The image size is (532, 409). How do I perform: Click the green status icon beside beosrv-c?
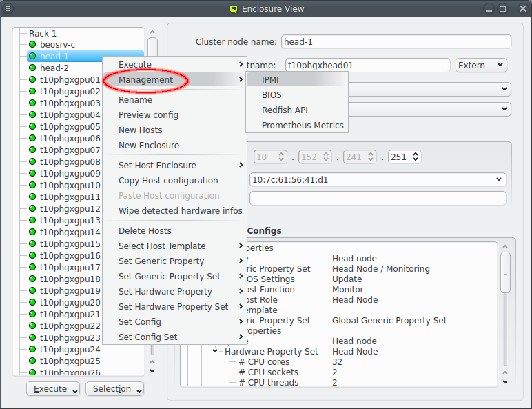32,45
